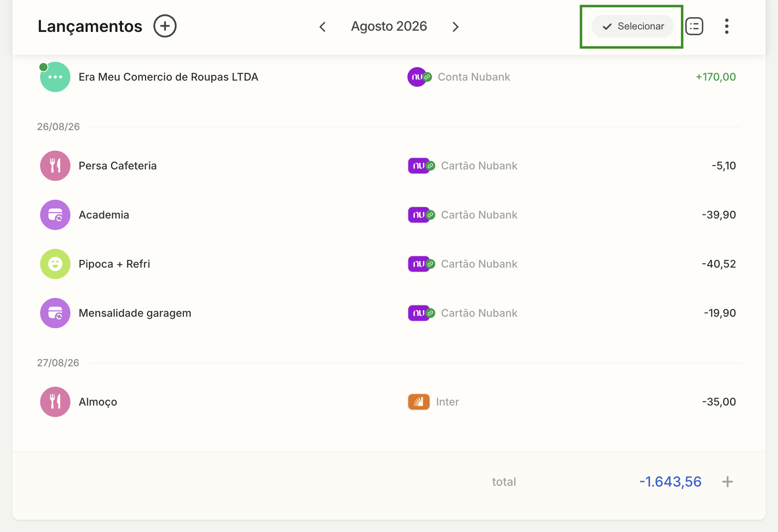Click the -40,52 amount
Viewport: 778px width, 532px height.
(719, 264)
